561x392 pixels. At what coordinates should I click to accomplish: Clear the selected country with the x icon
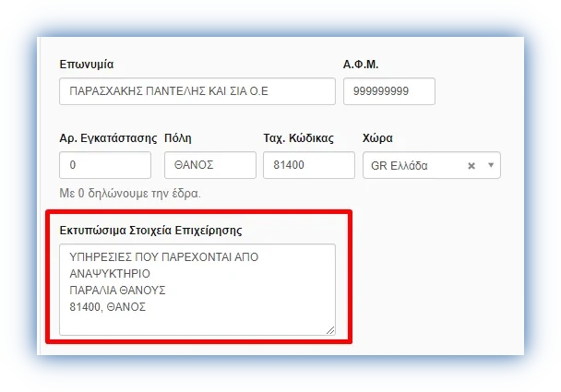[x=471, y=166]
